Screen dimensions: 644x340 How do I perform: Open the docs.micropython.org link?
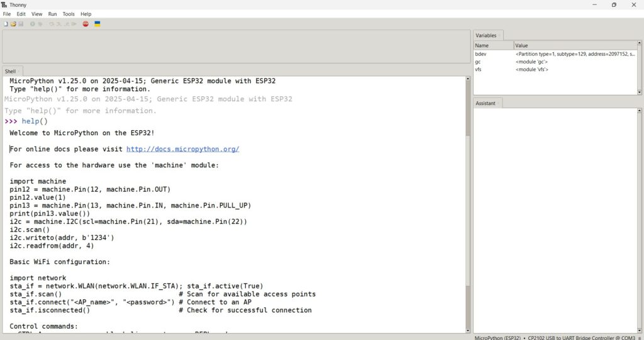(183, 149)
